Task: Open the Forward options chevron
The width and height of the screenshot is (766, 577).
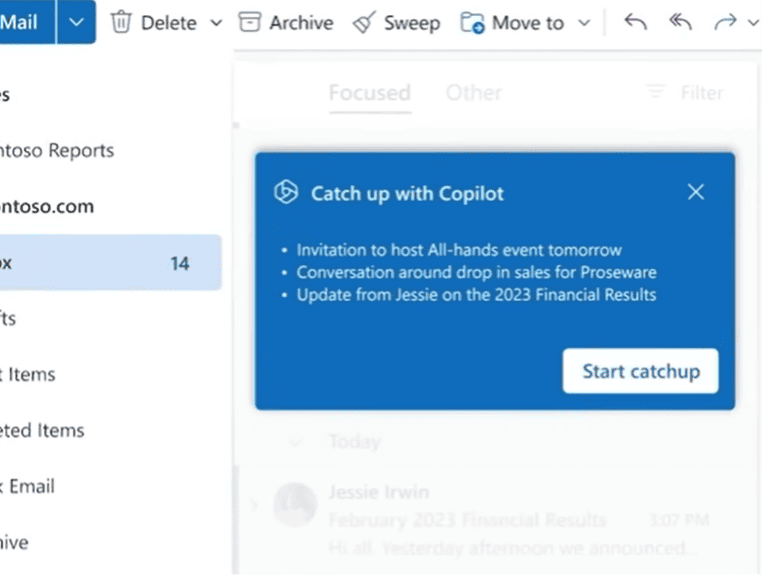Action: pyautogui.click(x=753, y=22)
